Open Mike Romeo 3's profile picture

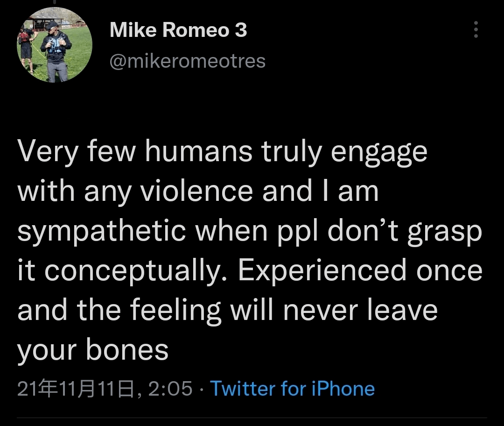click(55, 45)
